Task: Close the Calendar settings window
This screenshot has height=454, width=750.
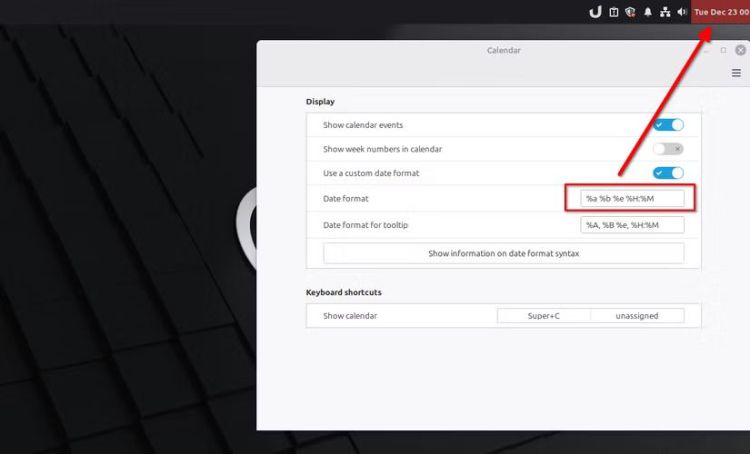Action: coord(741,50)
